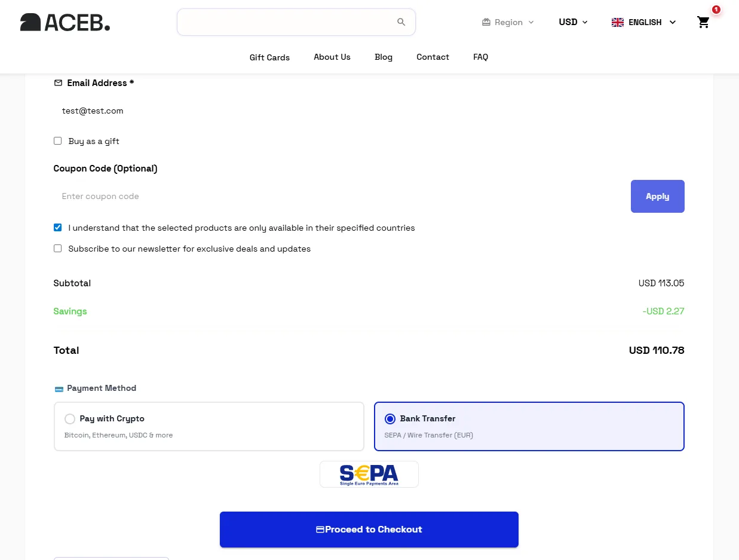Click the British flag language icon
The width and height of the screenshot is (739, 560).
coord(617,22)
